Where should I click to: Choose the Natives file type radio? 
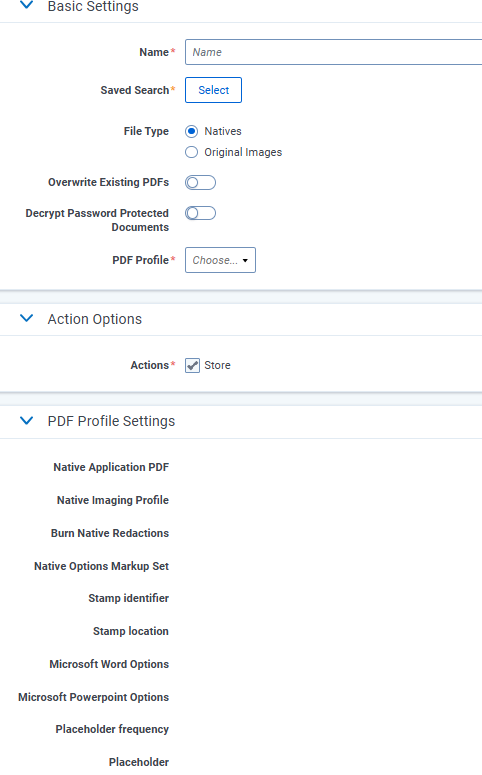(191, 131)
